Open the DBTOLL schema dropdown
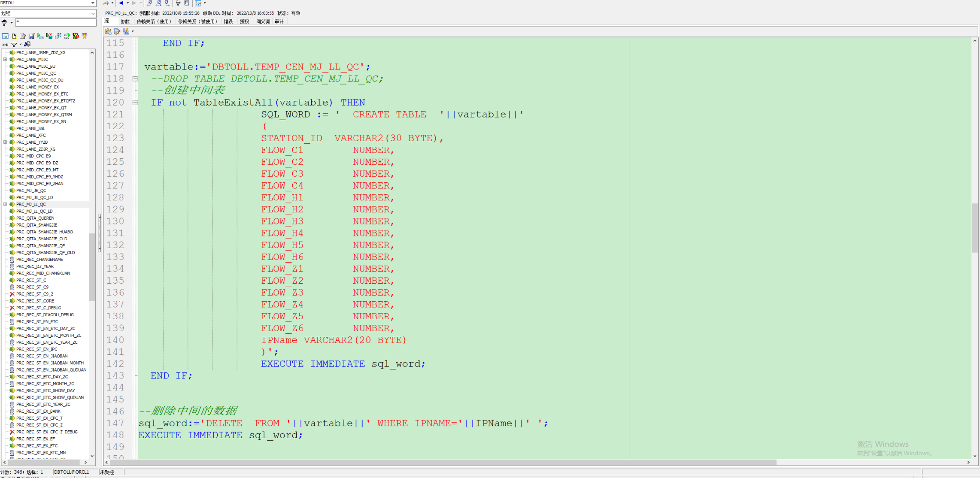This screenshot has width=980, height=478. pos(93,3)
